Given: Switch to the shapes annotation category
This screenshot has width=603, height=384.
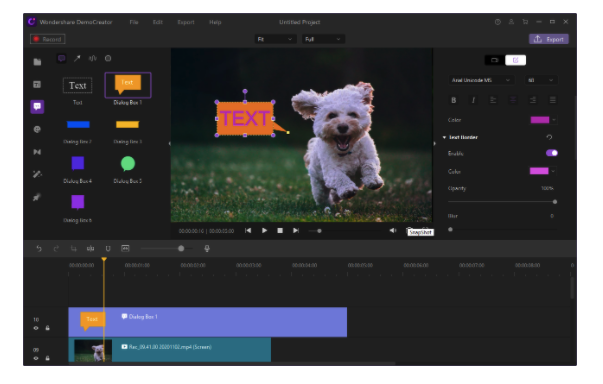Looking at the screenshot, I should tap(108, 58).
